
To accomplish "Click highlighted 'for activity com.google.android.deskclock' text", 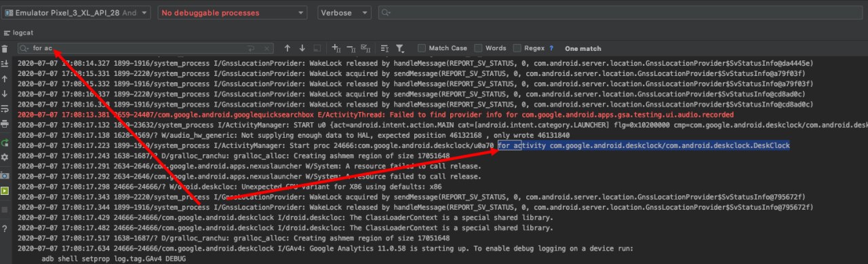I will pos(644,146).
